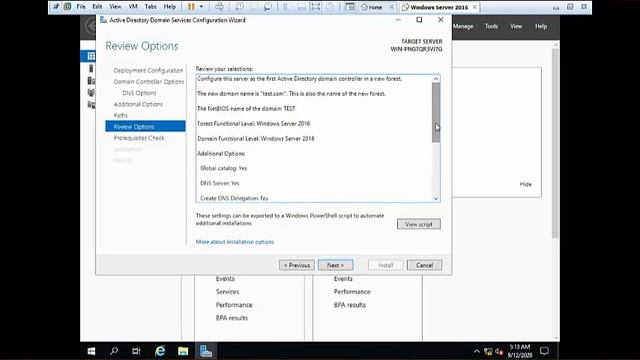Image resolution: width=640 pixels, height=360 pixels.
Task: Click the Task View taskbar icon
Action: tap(136, 351)
